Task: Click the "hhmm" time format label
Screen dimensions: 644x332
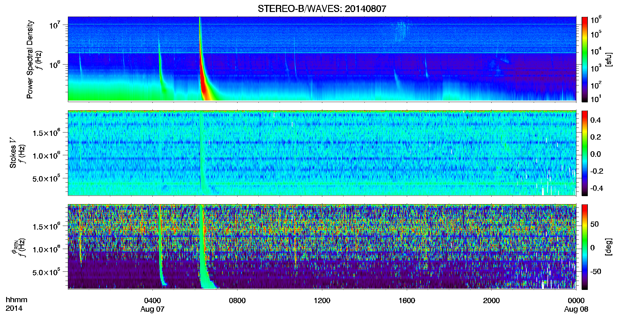Action: coord(17,300)
